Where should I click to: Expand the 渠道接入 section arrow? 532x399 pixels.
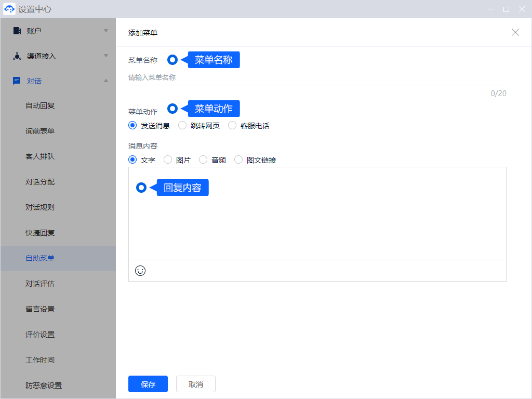pyautogui.click(x=106, y=56)
